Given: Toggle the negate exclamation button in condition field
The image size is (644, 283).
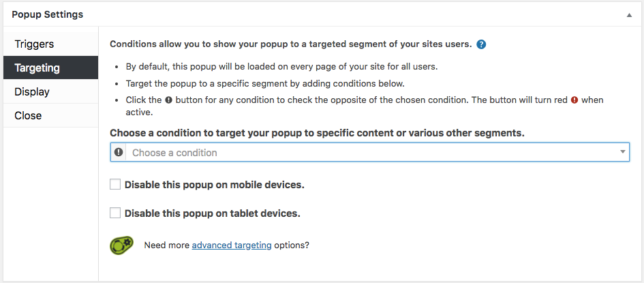Looking at the screenshot, I should coord(119,152).
